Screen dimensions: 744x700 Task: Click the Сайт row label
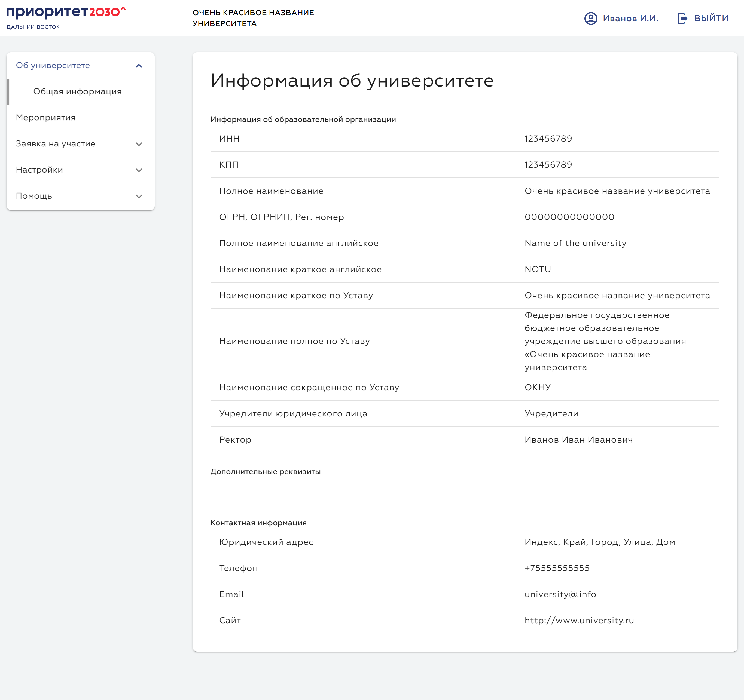point(230,620)
